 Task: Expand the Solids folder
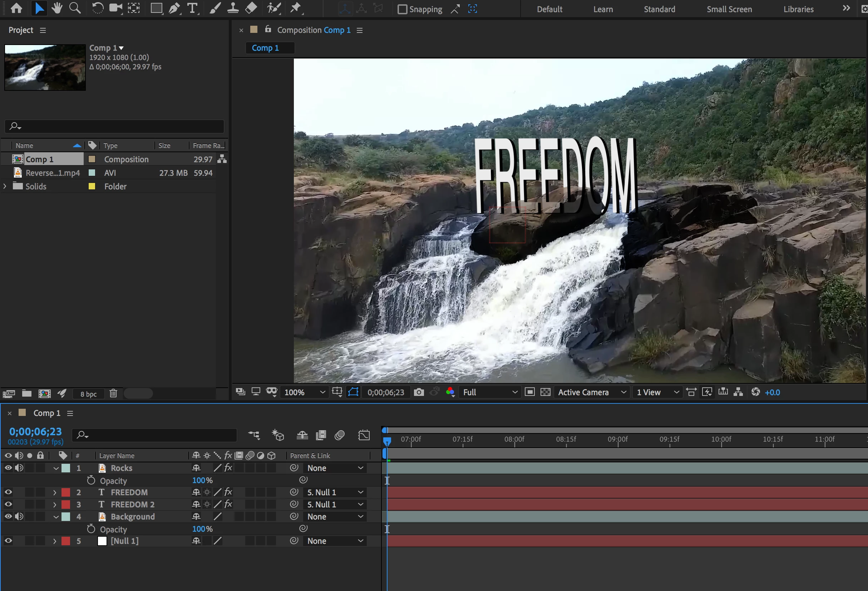click(5, 186)
